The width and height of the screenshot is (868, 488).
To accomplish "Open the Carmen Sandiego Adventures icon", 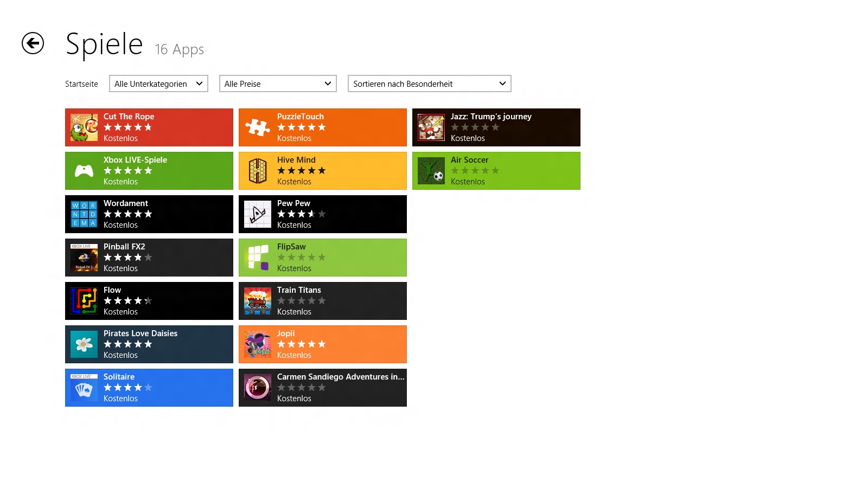I will pos(258,388).
